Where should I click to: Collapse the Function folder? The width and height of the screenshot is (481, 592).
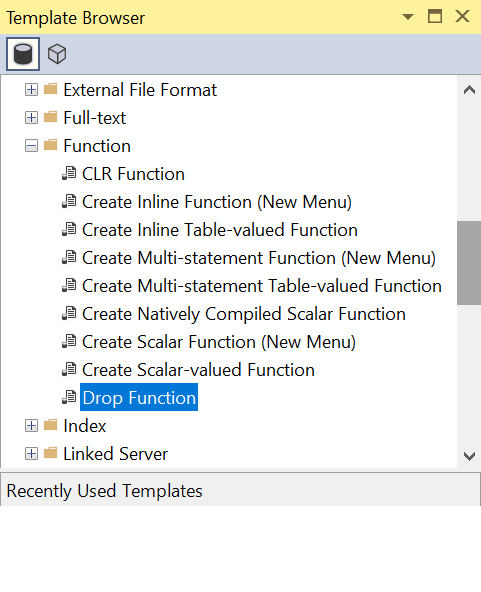pos(31,146)
